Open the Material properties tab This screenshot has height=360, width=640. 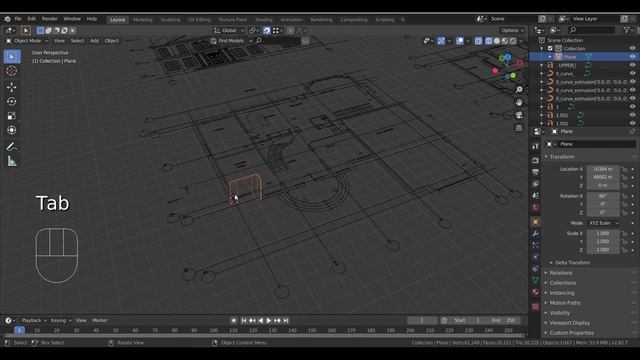tap(536, 292)
